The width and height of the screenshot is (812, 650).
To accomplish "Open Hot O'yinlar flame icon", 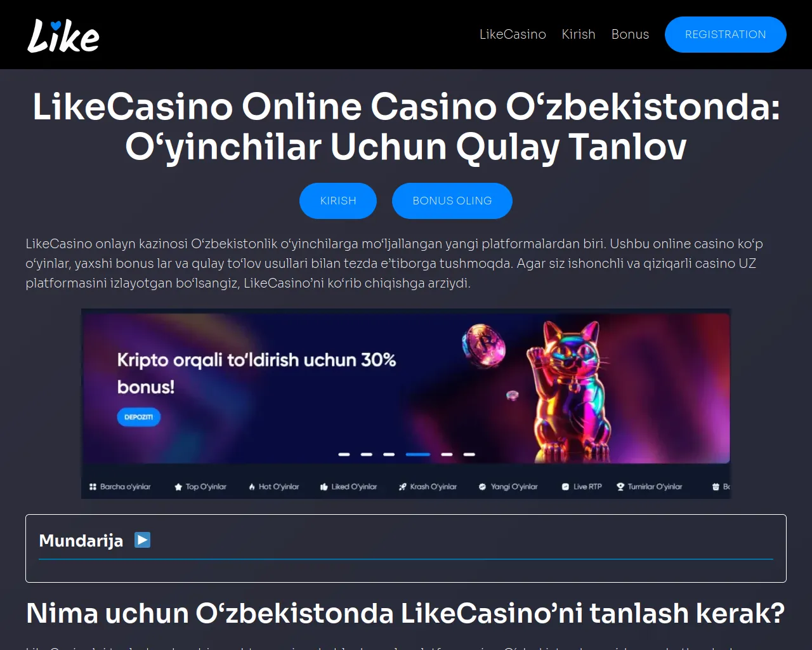I will pos(252,487).
